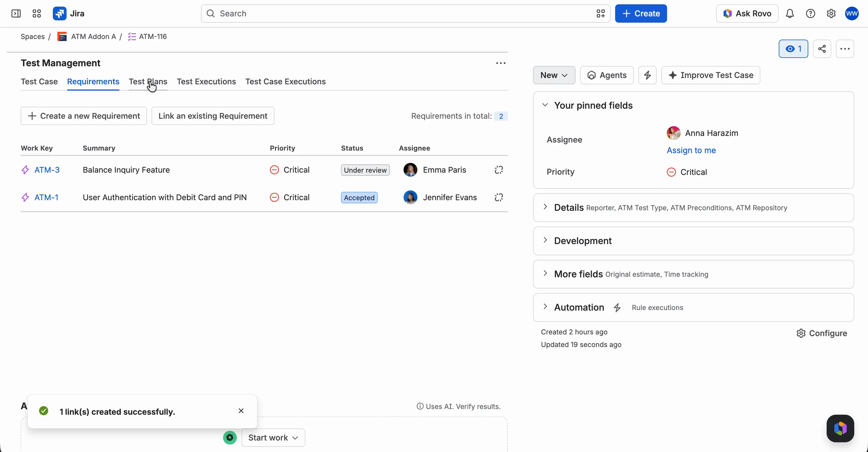Open the Start work dropdown
The width and height of the screenshot is (868, 452).
(x=273, y=438)
